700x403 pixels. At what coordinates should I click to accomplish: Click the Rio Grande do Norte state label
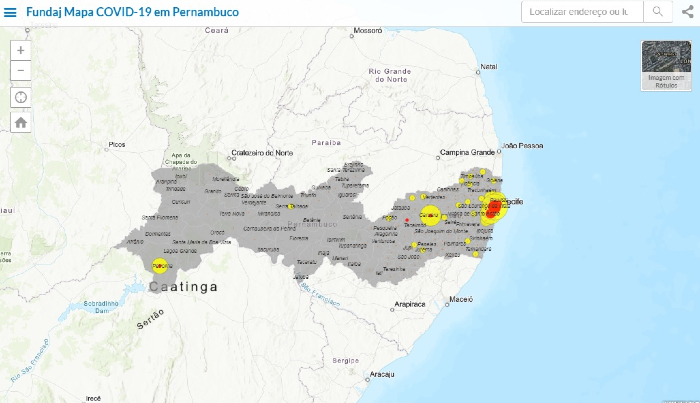click(x=390, y=75)
